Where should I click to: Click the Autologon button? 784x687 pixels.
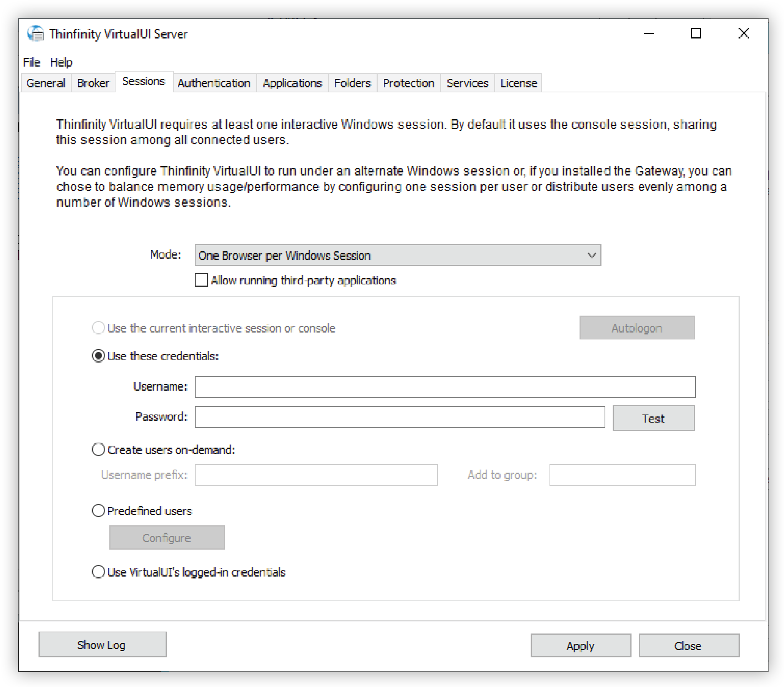pos(637,328)
